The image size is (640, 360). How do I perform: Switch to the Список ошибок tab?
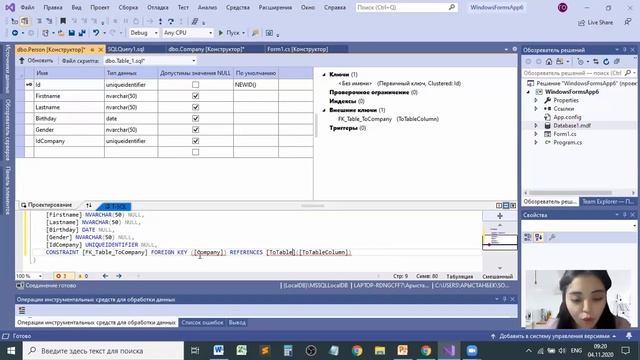202,322
